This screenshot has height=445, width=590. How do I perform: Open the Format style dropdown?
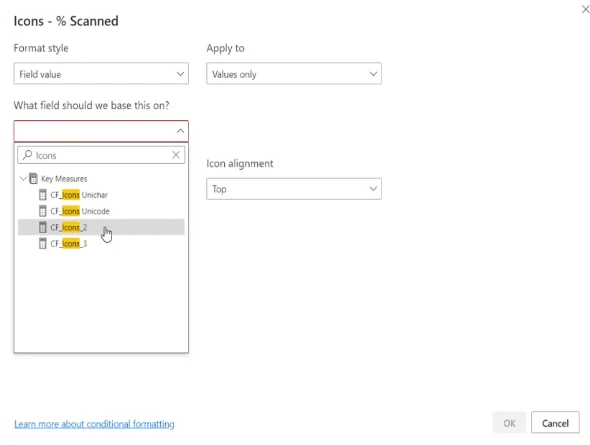(101, 74)
